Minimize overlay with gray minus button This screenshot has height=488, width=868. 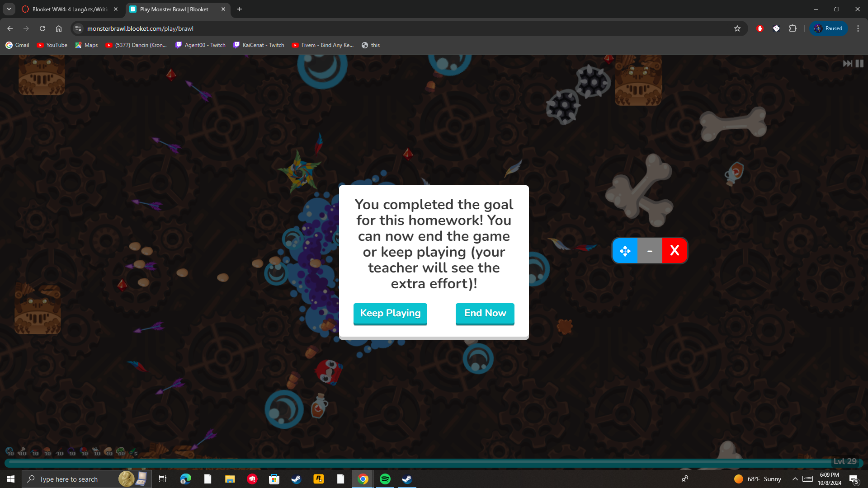coord(650,251)
